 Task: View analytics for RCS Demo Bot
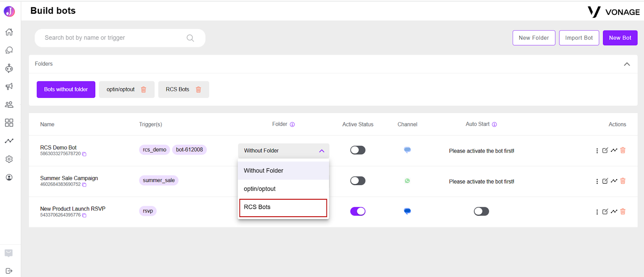tap(614, 150)
